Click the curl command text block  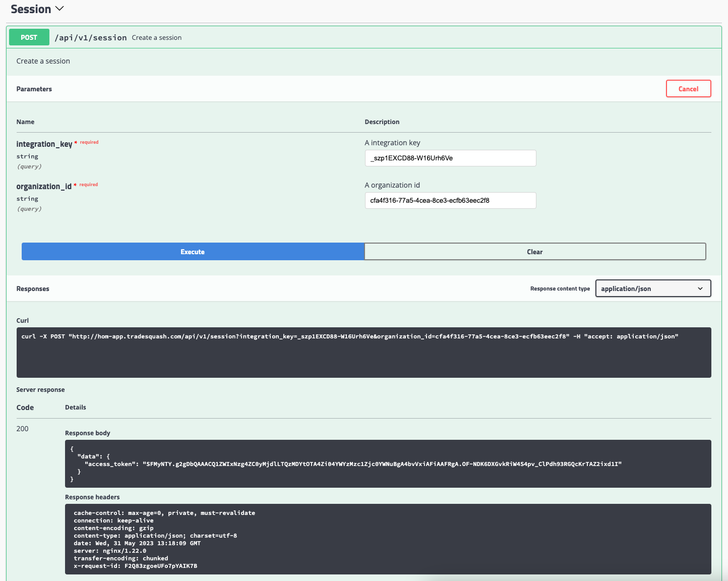363,352
